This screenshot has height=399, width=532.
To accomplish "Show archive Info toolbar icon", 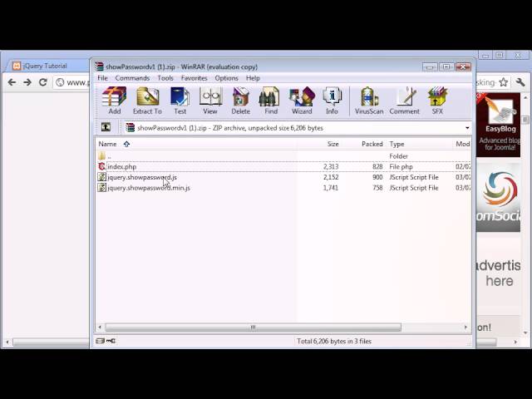I will (x=332, y=101).
